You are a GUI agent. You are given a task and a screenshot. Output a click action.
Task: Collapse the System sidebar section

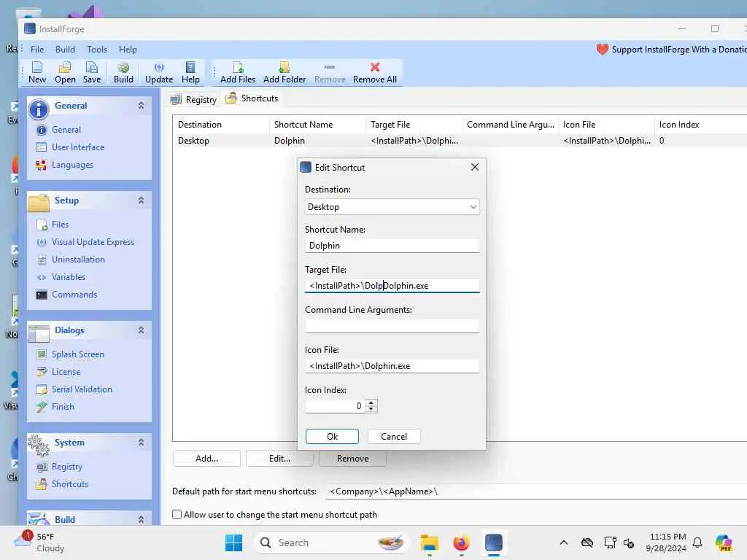141,443
